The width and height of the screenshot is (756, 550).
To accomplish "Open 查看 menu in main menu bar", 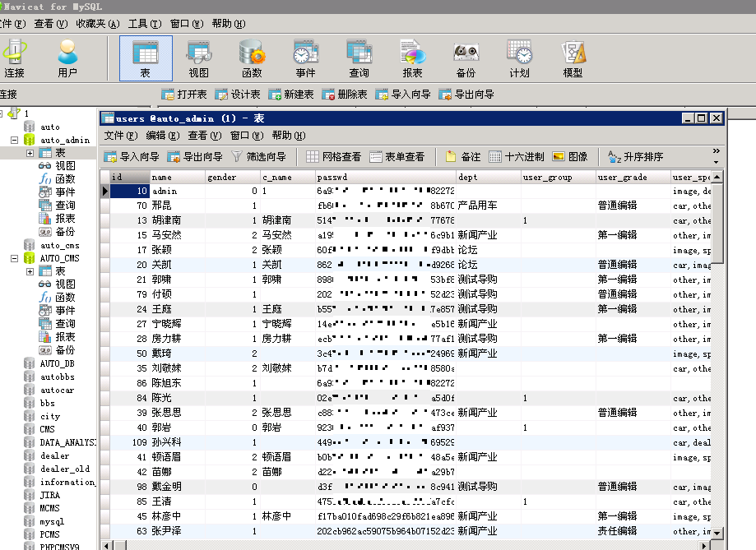I will [x=51, y=24].
